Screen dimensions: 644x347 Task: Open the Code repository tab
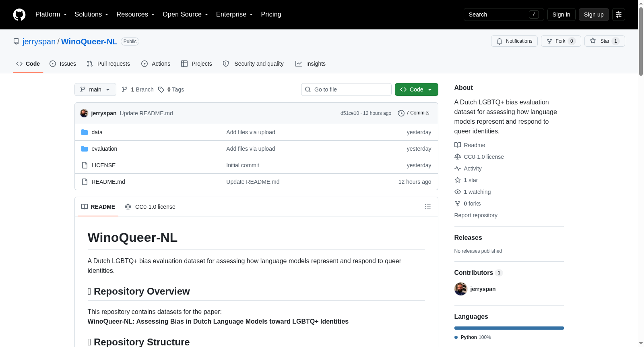28,64
